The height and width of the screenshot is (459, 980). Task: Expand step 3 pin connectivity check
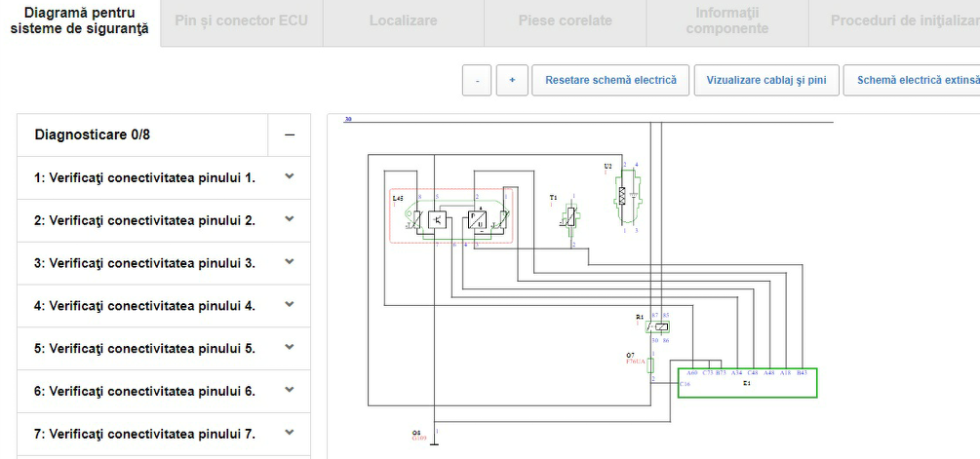[x=290, y=262]
